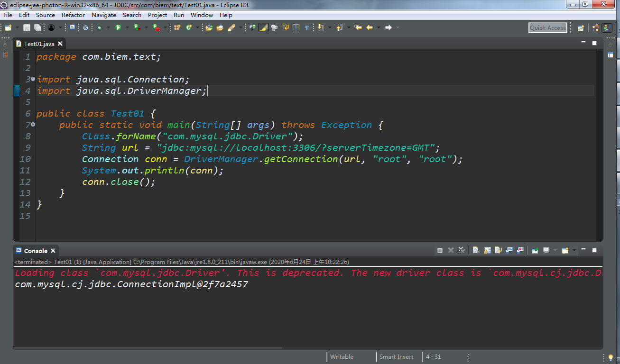Open the Navigate menu
620x364 pixels.
[104, 15]
